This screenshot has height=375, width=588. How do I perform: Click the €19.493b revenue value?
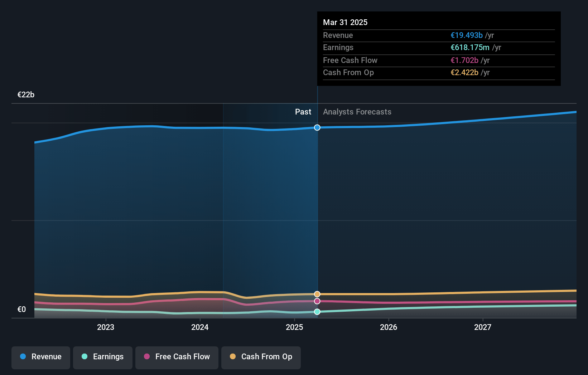467,35
